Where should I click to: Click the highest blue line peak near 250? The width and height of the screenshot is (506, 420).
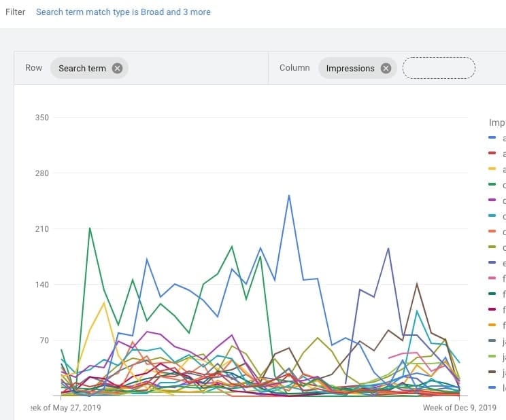pos(289,196)
